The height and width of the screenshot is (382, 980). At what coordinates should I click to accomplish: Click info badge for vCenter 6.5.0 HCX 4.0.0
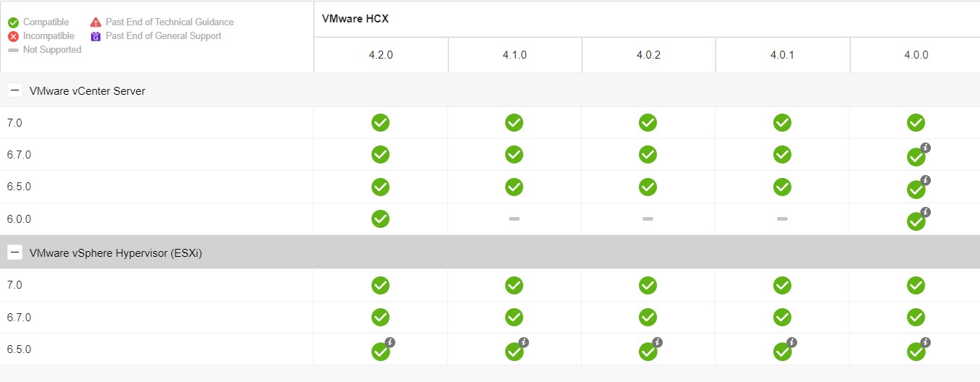pos(926,180)
